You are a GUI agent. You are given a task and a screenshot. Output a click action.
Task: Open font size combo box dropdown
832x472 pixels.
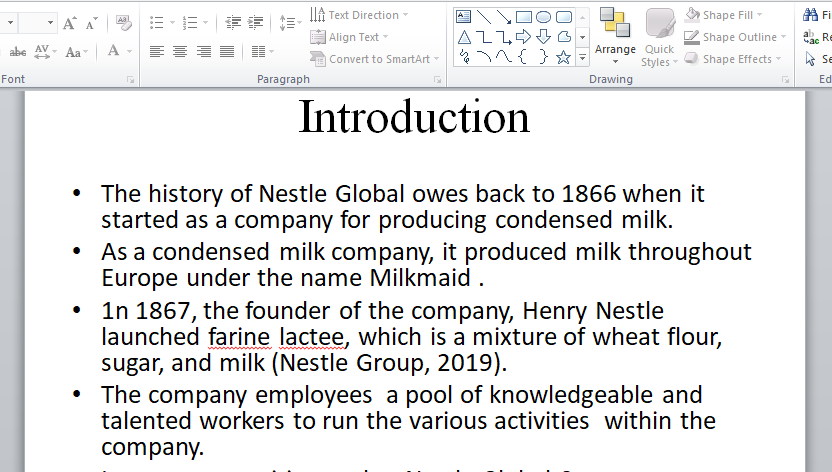coord(50,23)
